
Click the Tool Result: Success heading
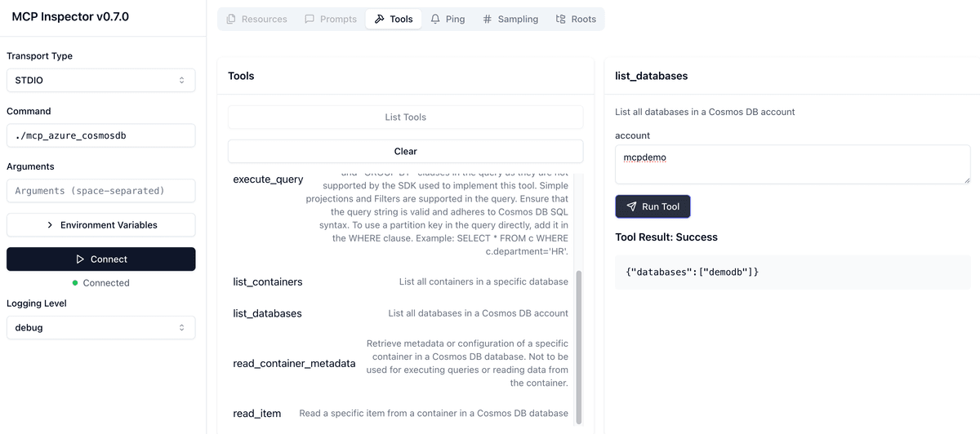coord(666,237)
